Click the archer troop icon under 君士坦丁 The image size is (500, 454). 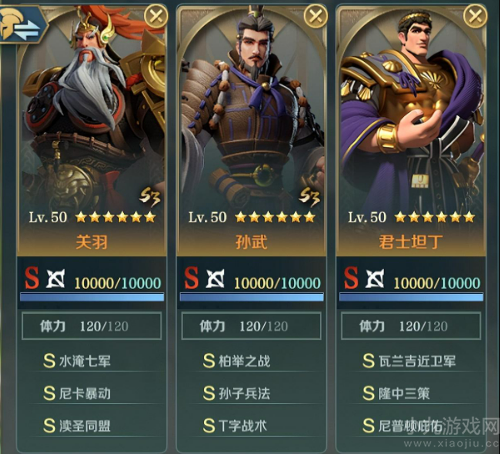pyautogui.click(x=375, y=278)
